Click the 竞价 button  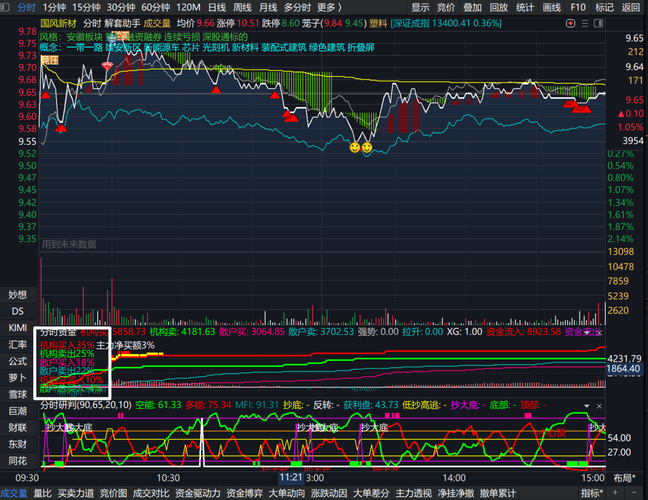(446, 7)
